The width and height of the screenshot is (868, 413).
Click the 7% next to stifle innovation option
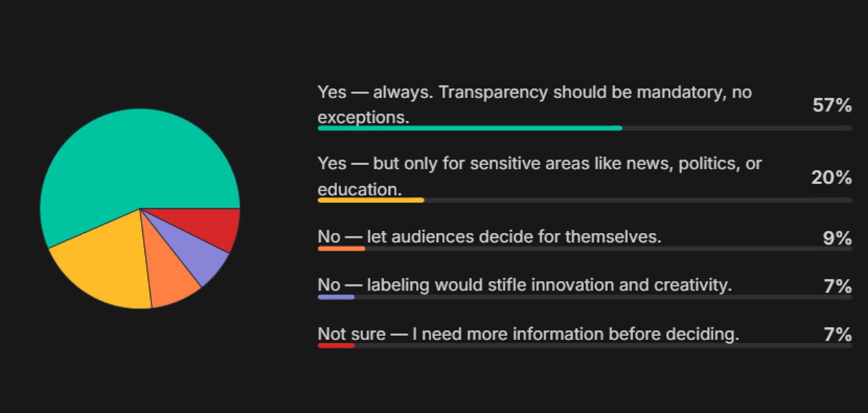click(x=837, y=286)
